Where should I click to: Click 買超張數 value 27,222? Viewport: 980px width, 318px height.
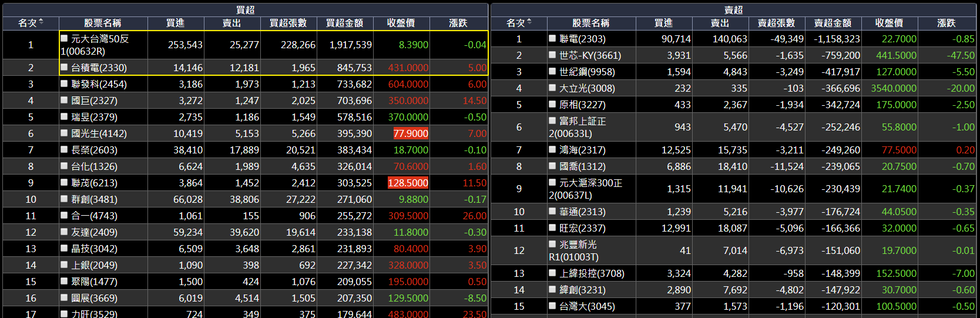pyautogui.click(x=301, y=199)
